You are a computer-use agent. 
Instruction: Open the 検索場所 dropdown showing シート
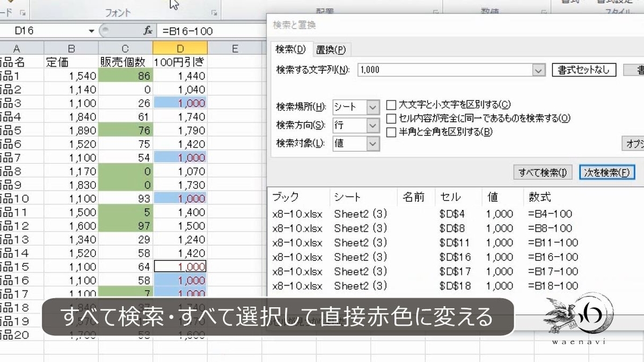click(374, 107)
